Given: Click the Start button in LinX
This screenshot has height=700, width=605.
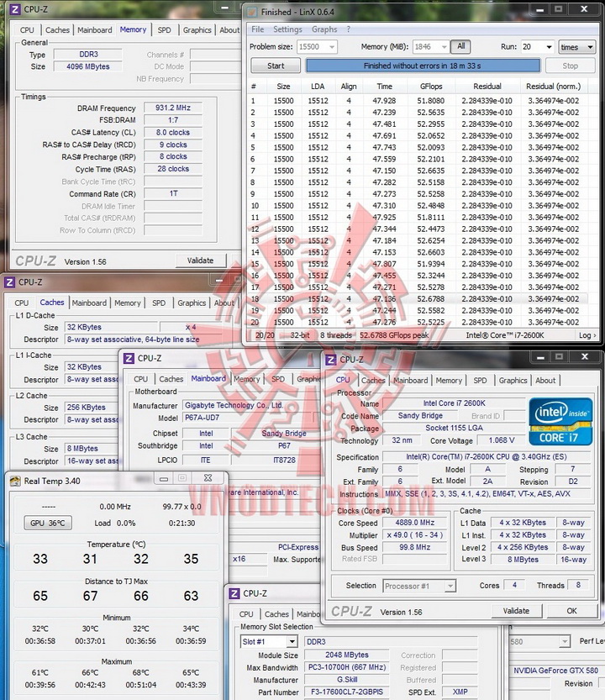Looking at the screenshot, I should point(276,66).
